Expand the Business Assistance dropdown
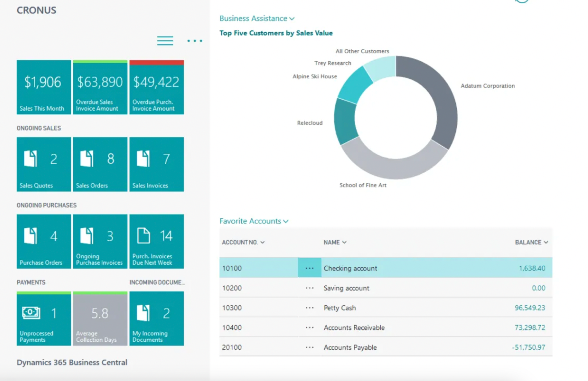 pyautogui.click(x=292, y=18)
